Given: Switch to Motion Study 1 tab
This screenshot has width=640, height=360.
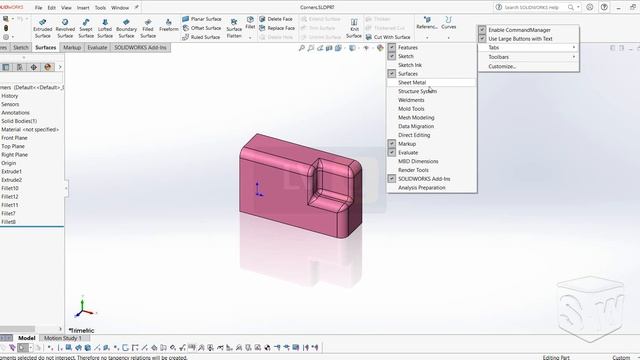Looking at the screenshot, I should [63, 338].
